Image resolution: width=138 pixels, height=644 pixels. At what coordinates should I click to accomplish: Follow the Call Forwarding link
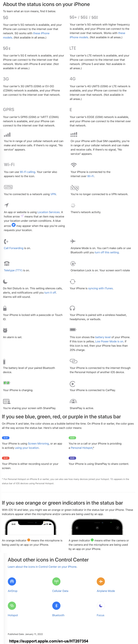tap(14, 248)
